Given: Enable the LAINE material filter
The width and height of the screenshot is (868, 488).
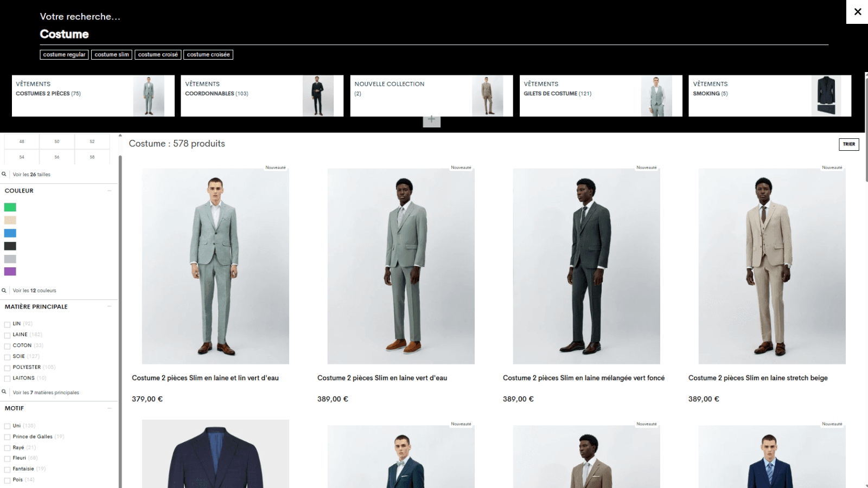Looking at the screenshot, I should (x=7, y=335).
